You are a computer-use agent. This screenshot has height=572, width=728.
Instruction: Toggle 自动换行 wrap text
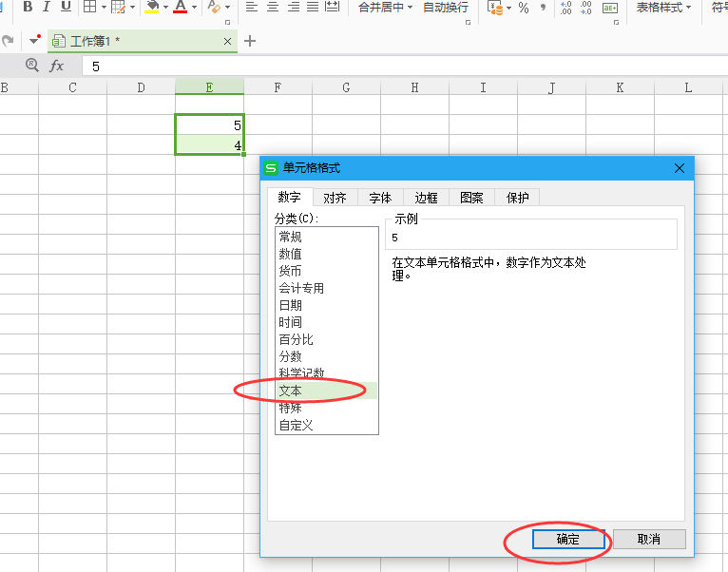(x=446, y=7)
